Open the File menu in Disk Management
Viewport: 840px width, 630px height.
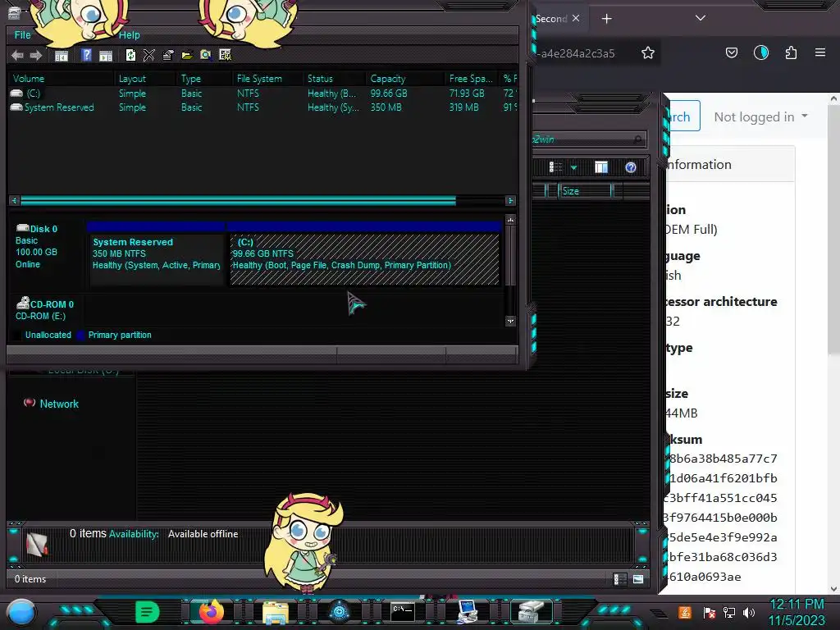[22, 34]
